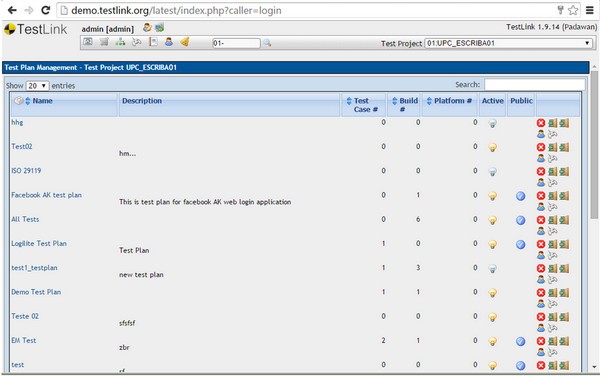This screenshot has width=600, height=376.
Task: Click the table Search input field
Action: coord(535,85)
